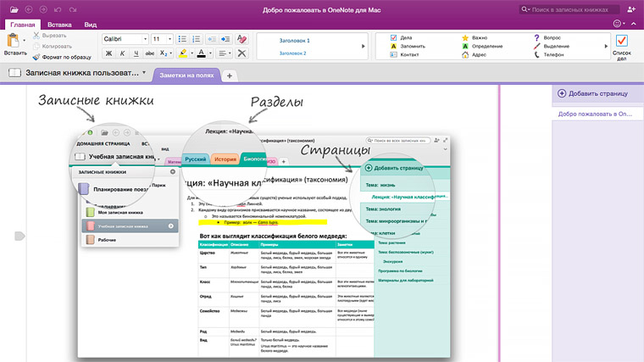Toggle italic formatting with К button
Screen dimensions: 644x362
pyautogui.click(x=124, y=53)
